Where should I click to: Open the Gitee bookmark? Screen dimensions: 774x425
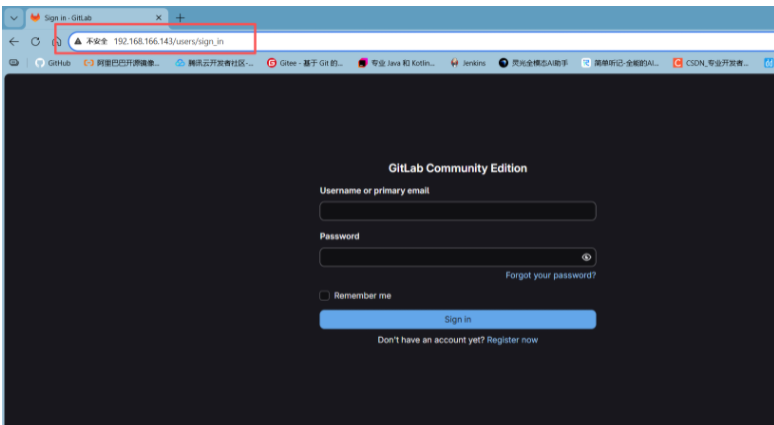(x=305, y=63)
